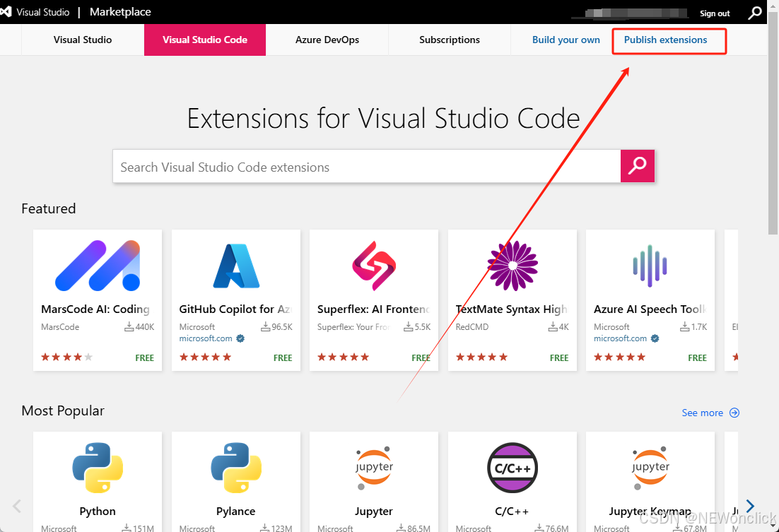The image size is (779, 532).
Task: Select the Visual Studio Code tab
Action: pyautogui.click(x=205, y=40)
